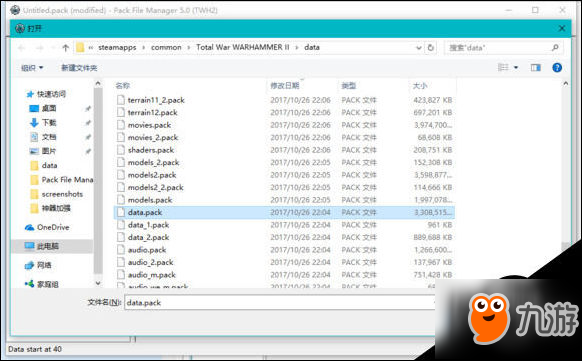The width and height of the screenshot is (582, 361).
Task: Open help with the question mark
Action: pos(557,68)
